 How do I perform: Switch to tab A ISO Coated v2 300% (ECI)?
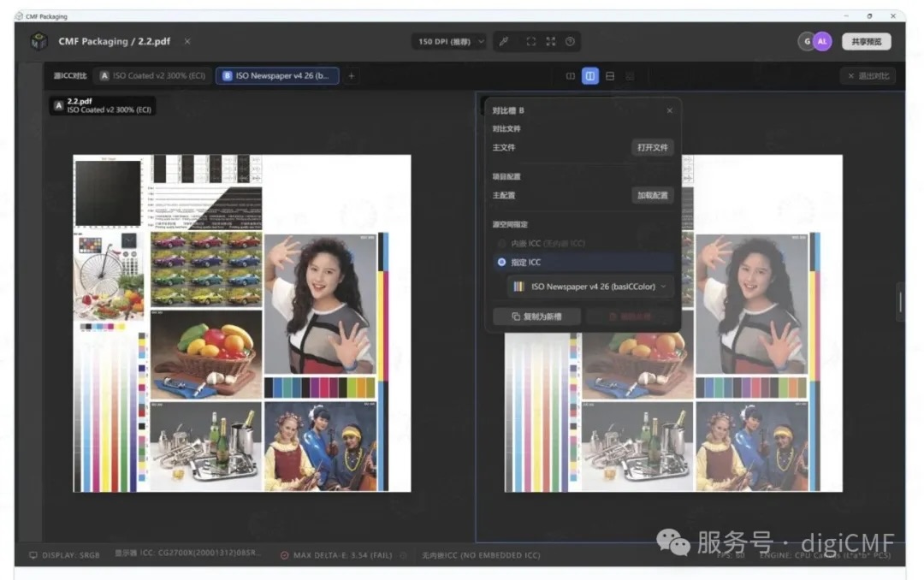tap(153, 75)
